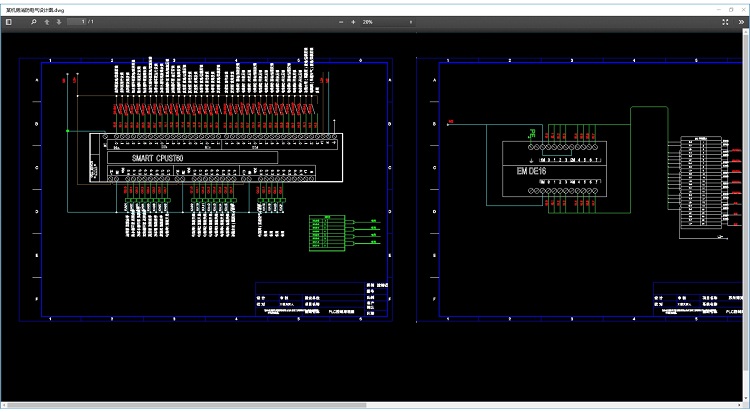Enter fullscreen presentation mode
The image size is (750, 412).
tap(727, 21)
